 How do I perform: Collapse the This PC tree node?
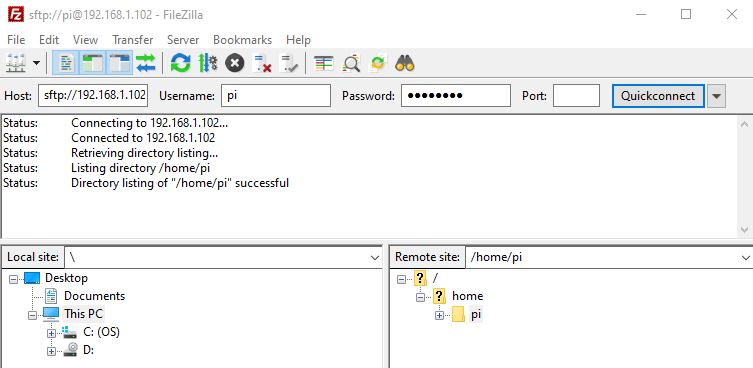[32, 315]
